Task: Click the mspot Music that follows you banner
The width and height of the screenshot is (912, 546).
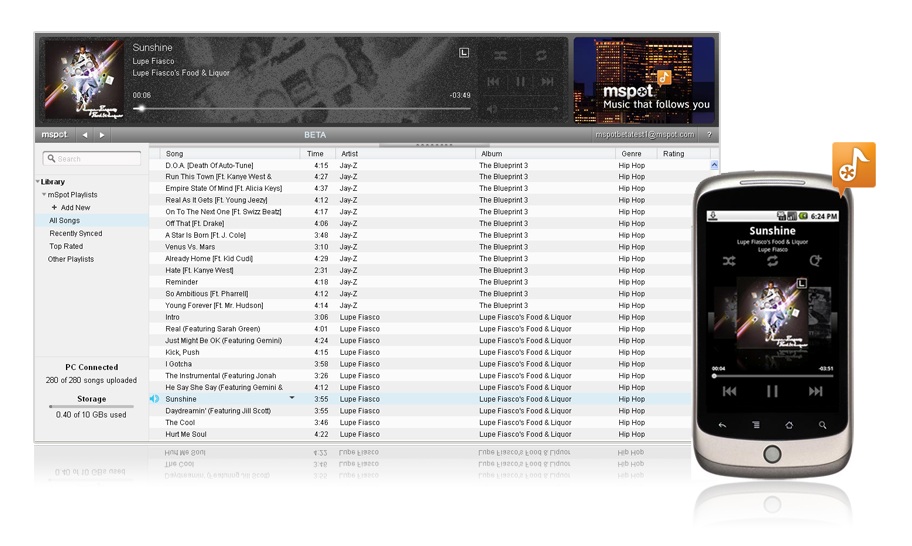Action: [644, 80]
